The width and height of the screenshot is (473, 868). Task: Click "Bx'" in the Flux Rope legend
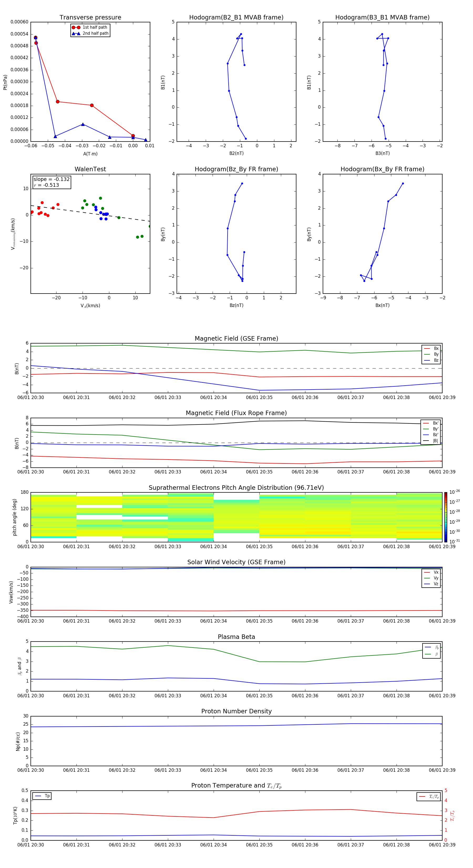pos(431,423)
